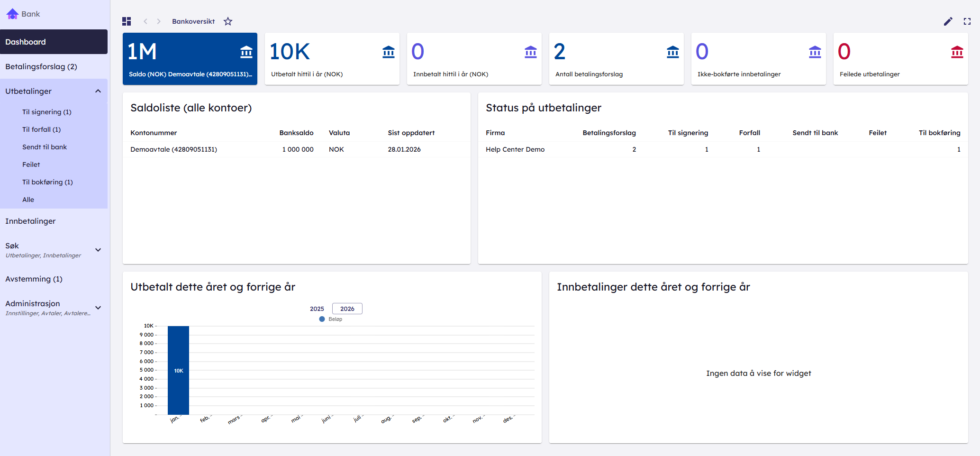Click the pencil edit dashboard icon
The height and width of the screenshot is (456, 980).
tap(948, 21)
